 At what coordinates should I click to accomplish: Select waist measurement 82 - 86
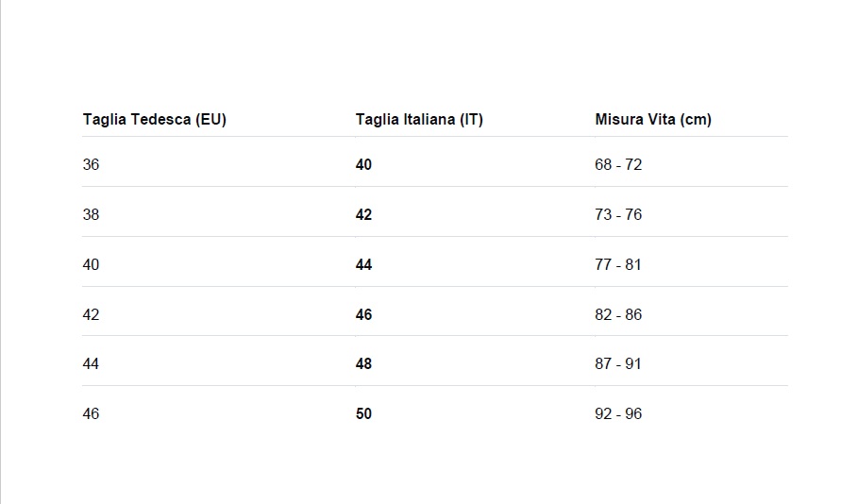pos(618,314)
